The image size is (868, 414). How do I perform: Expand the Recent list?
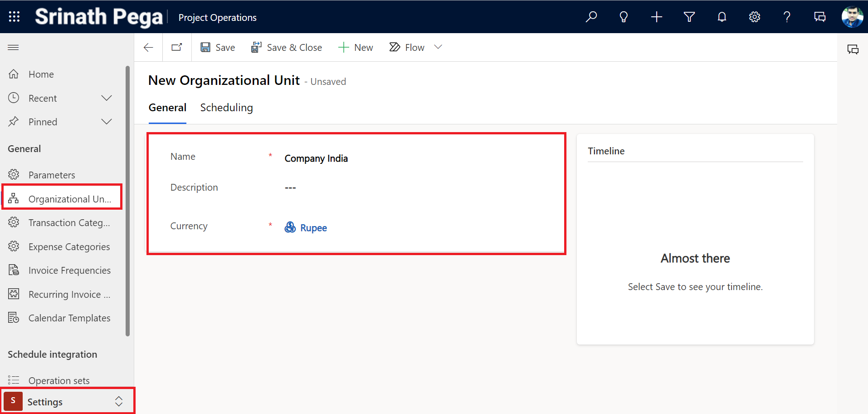[107, 99]
